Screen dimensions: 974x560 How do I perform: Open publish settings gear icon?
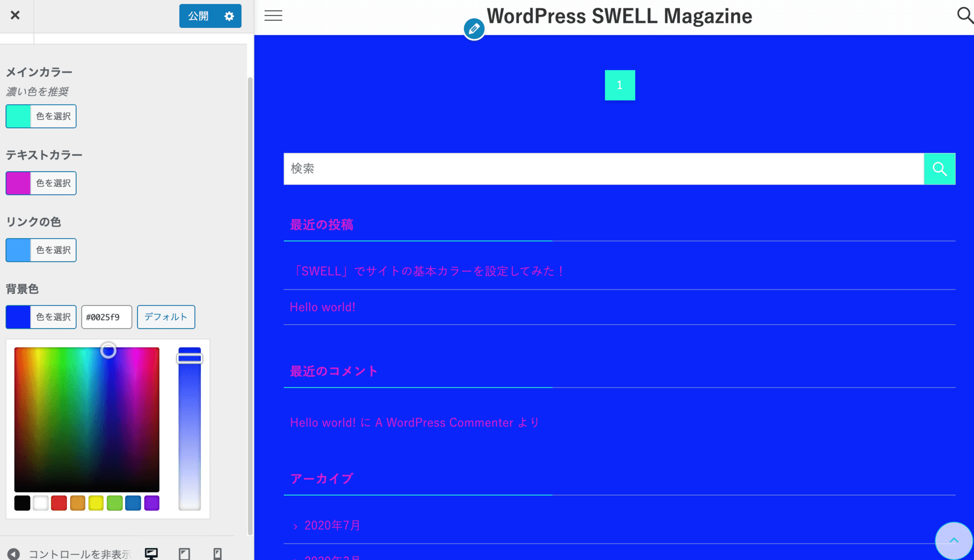pyautogui.click(x=229, y=16)
